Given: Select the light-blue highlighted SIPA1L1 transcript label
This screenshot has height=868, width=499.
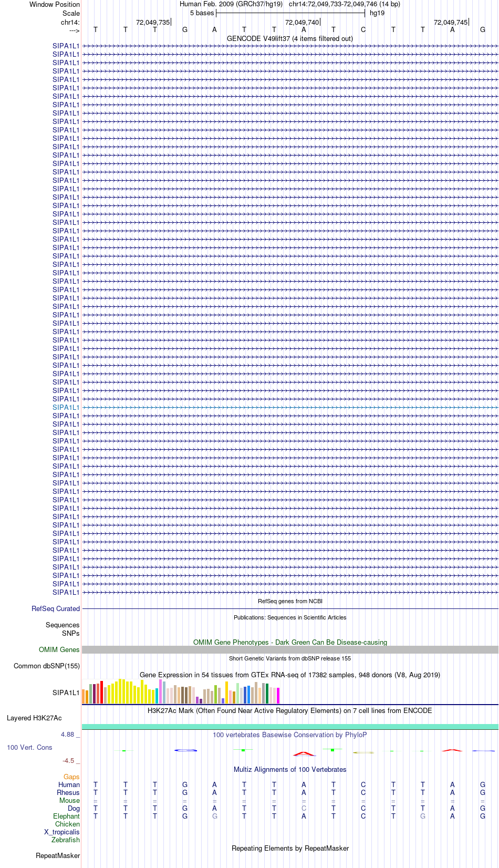Looking at the screenshot, I should tap(66, 408).
